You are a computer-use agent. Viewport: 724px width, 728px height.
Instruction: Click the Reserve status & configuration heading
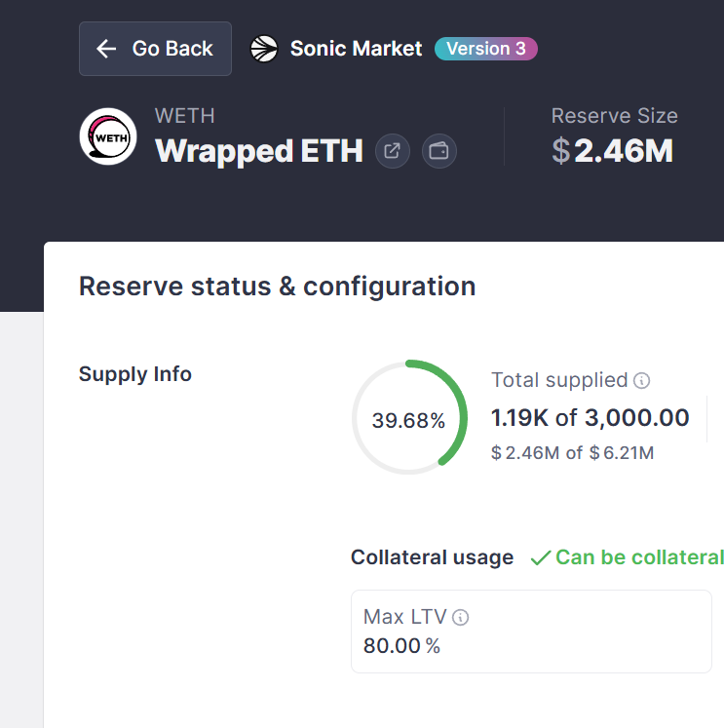tap(277, 287)
